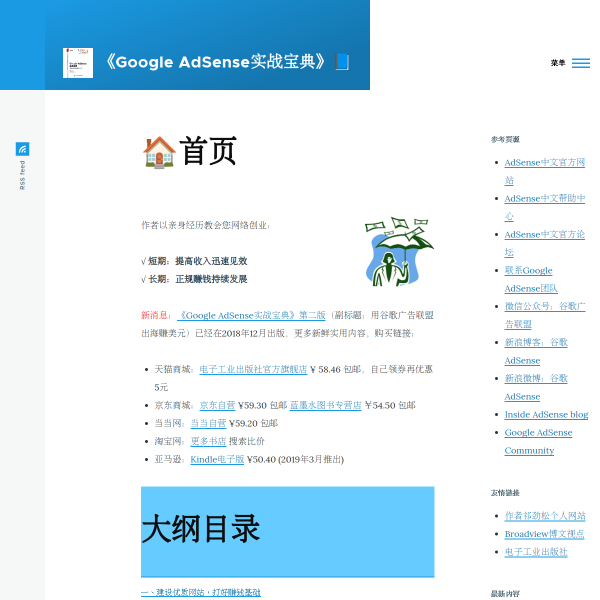The height and width of the screenshot is (600, 600).
Task: Click the 菜单 menu label
Action: 558,63
